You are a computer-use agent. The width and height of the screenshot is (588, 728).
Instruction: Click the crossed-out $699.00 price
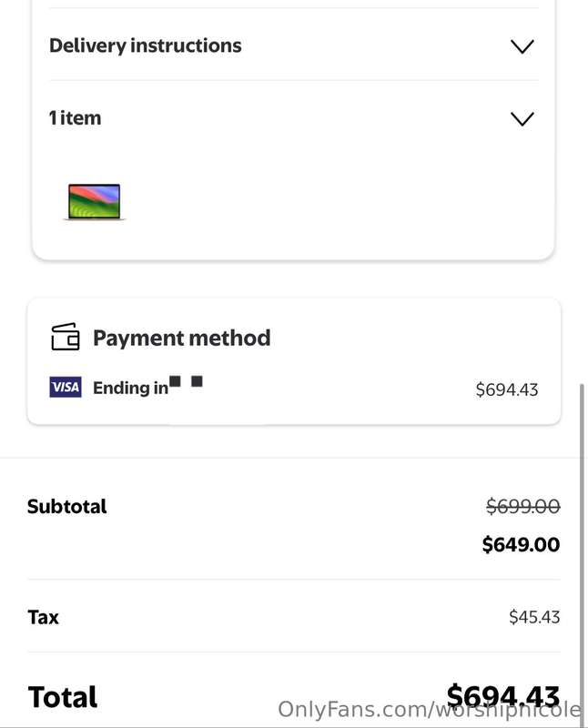523,506
